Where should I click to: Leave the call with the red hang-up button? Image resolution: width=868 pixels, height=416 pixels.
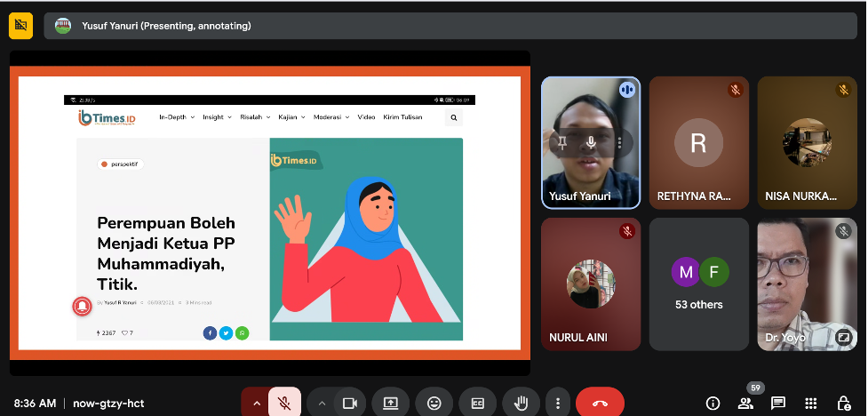click(x=600, y=403)
